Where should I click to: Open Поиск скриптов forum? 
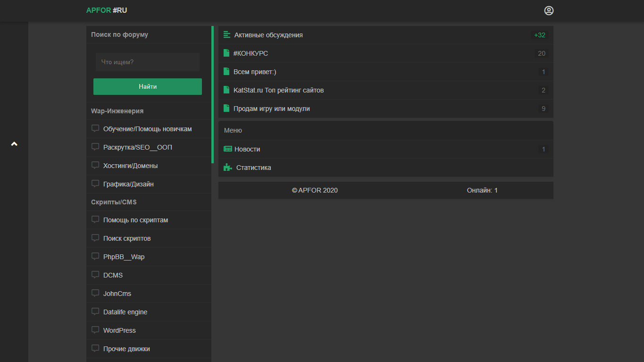click(149, 238)
